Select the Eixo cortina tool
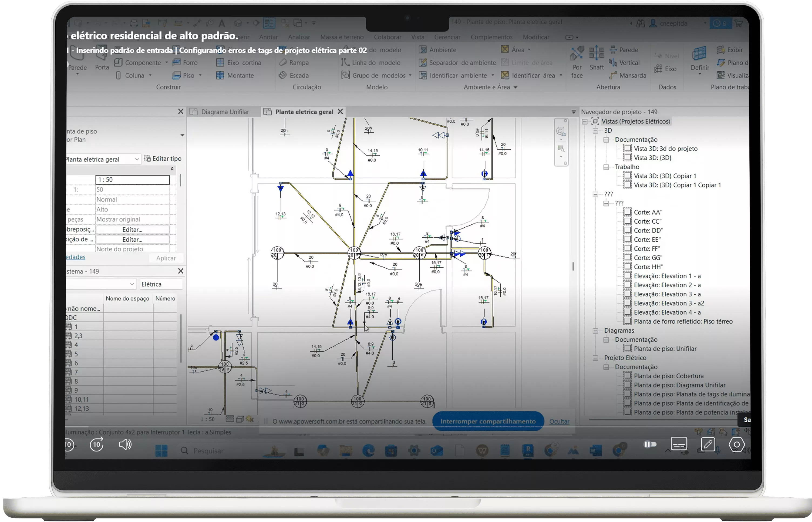This screenshot has width=812, height=522. [x=239, y=63]
